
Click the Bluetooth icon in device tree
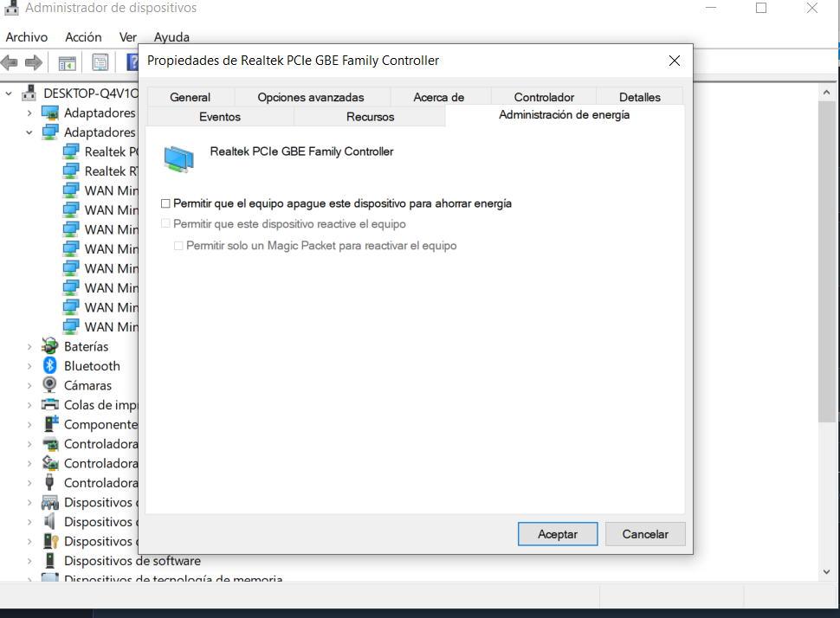tap(50, 365)
